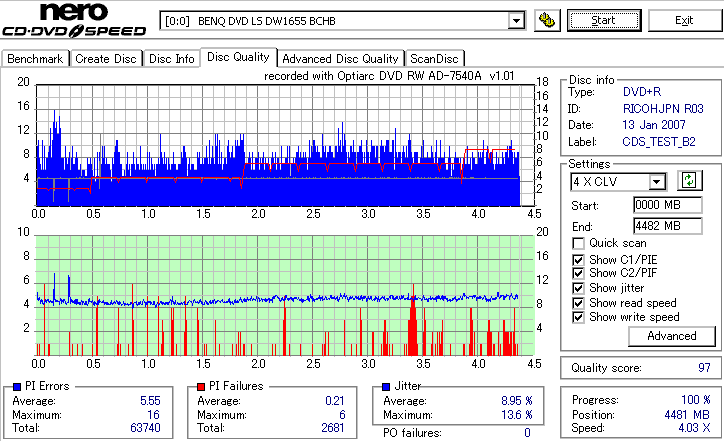Click the green refresh speed icon
This screenshot has width=724, height=441.
(689, 181)
